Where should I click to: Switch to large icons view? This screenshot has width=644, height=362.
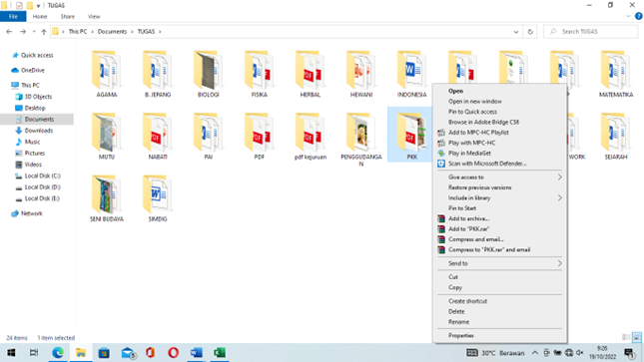(637, 337)
